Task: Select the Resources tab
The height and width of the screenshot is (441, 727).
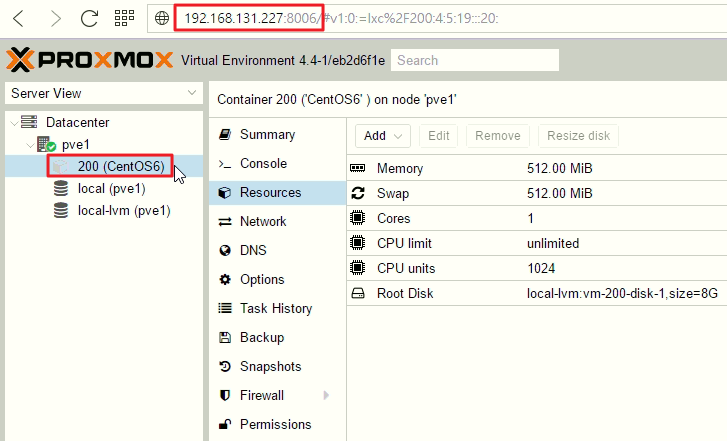Action: (x=277, y=192)
